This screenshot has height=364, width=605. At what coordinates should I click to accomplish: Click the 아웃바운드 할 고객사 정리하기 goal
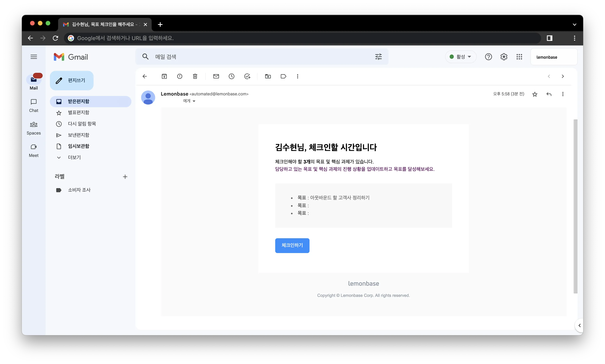(x=340, y=198)
